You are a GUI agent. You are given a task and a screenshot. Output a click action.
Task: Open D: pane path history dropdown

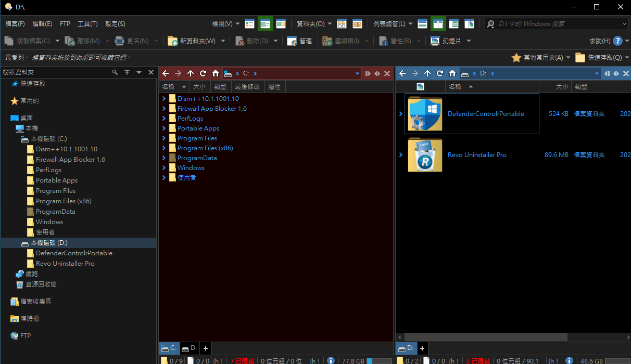pyautogui.click(x=596, y=74)
